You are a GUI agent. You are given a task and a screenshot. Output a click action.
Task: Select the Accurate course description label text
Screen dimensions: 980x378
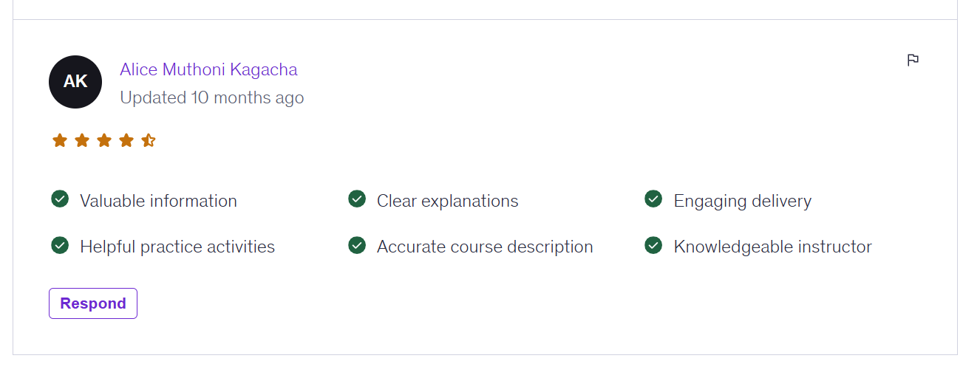point(485,247)
